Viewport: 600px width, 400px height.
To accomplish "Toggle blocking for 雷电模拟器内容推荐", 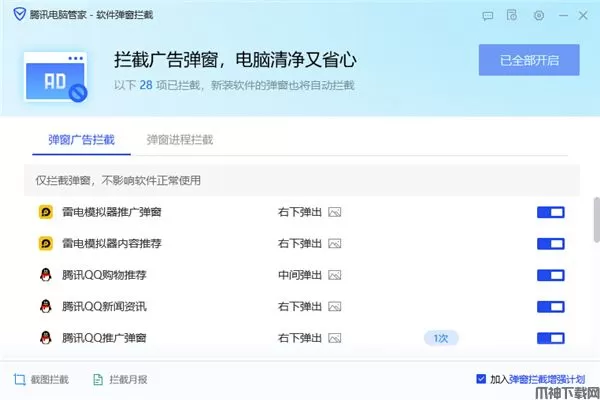I will pyautogui.click(x=551, y=244).
